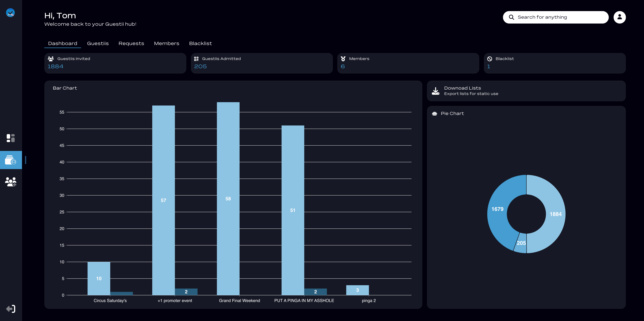
Task: Open the user profile avatar icon
Action: [619, 17]
